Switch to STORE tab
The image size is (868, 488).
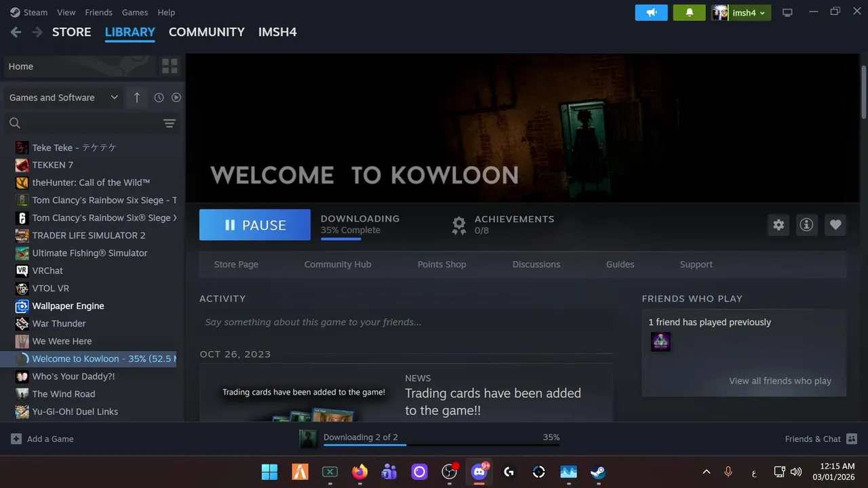point(72,32)
